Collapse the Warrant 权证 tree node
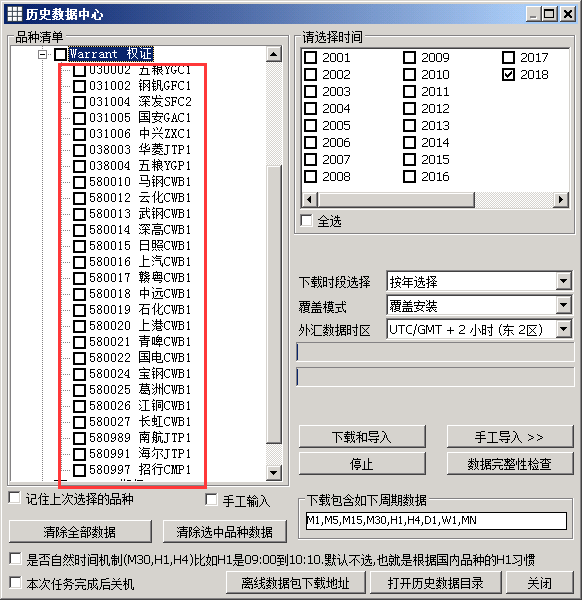Viewport: 582px width, 600px height. coord(42,54)
